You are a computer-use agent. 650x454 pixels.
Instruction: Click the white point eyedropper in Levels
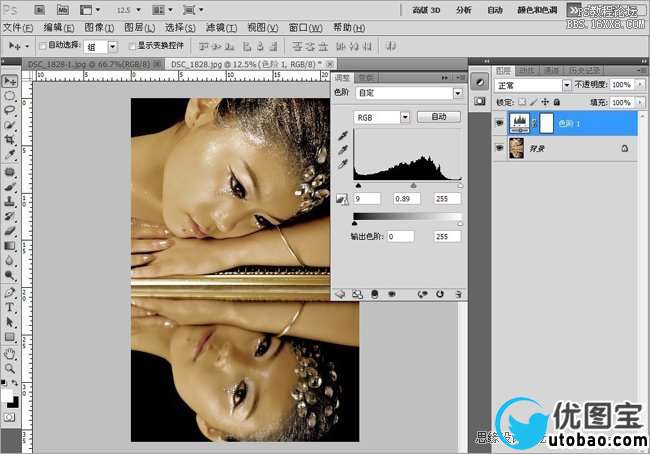[x=343, y=164]
